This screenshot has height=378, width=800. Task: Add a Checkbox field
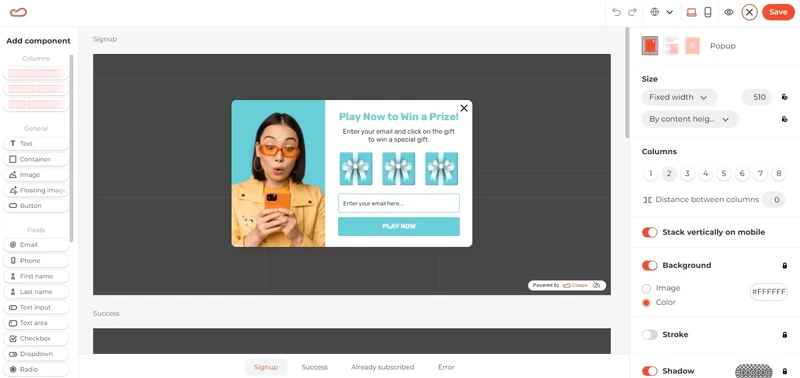(x=36, y=338)
